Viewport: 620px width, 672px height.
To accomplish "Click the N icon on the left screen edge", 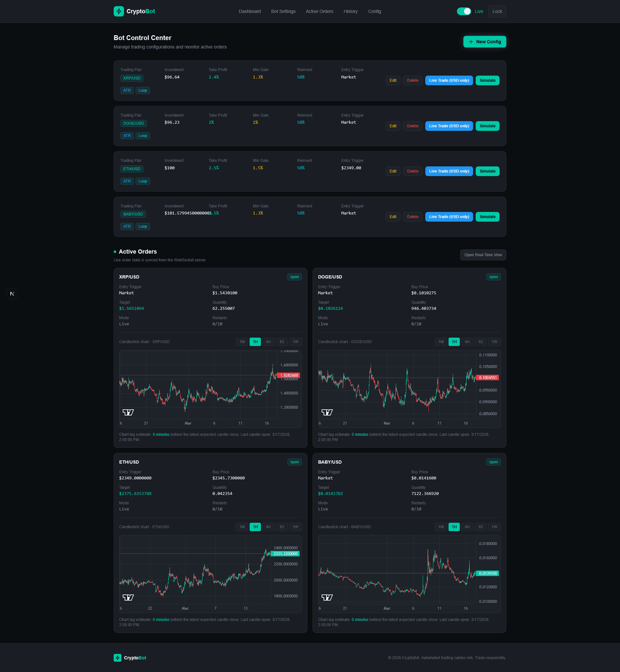I will click(12, 293).
